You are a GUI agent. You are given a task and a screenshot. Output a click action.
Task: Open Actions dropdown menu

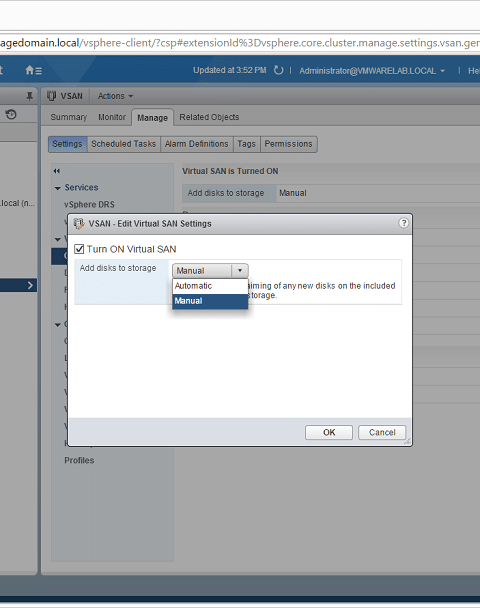pos(115,96)
